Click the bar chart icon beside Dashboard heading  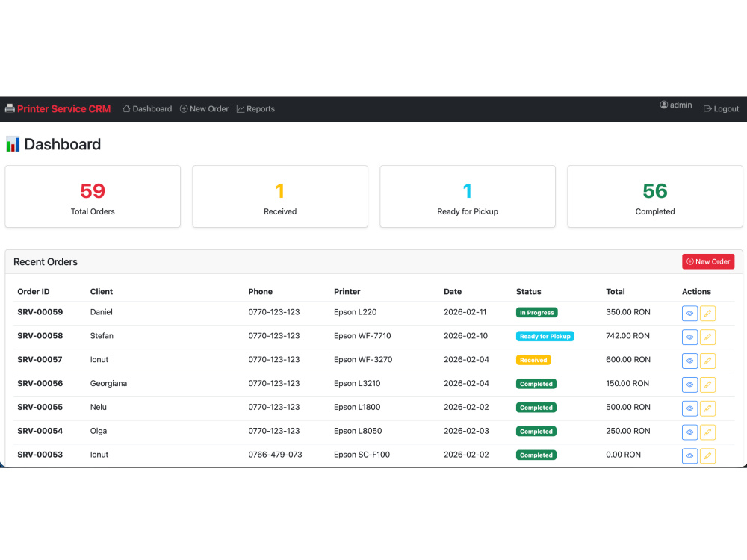click(13, 144)
